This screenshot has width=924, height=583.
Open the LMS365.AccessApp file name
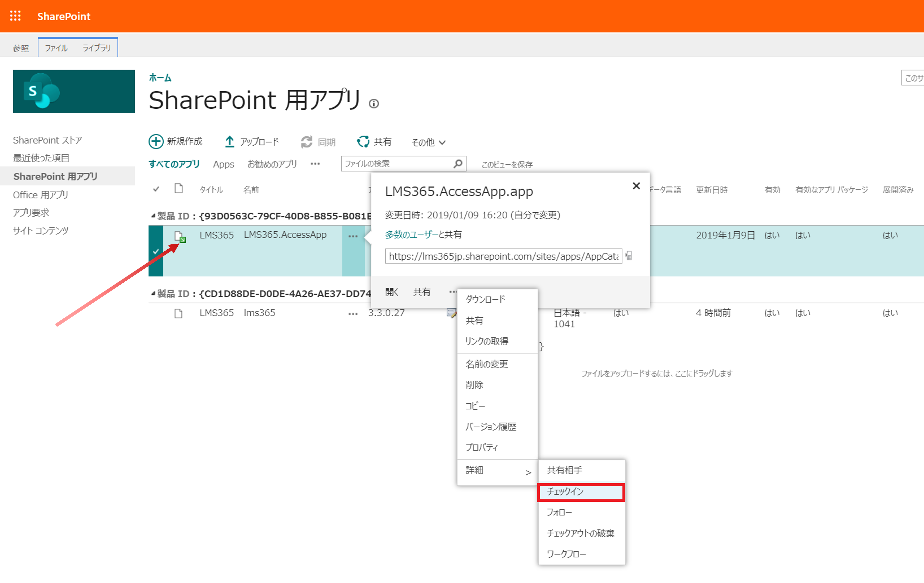coord(285,235)
